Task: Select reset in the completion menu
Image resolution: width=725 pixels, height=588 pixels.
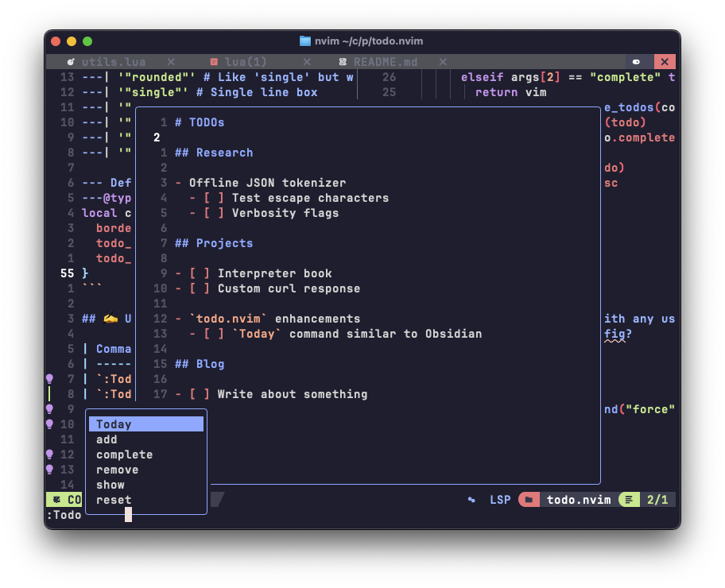Action: point(146,500)
